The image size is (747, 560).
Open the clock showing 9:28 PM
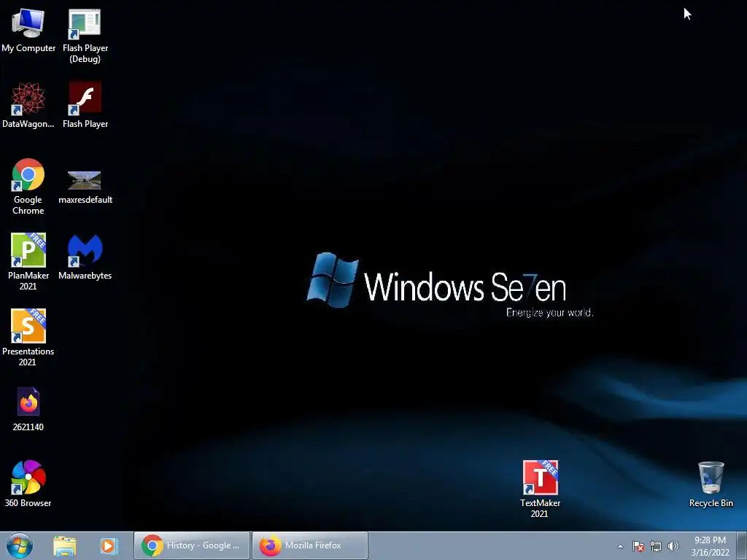tap(710, 546)
